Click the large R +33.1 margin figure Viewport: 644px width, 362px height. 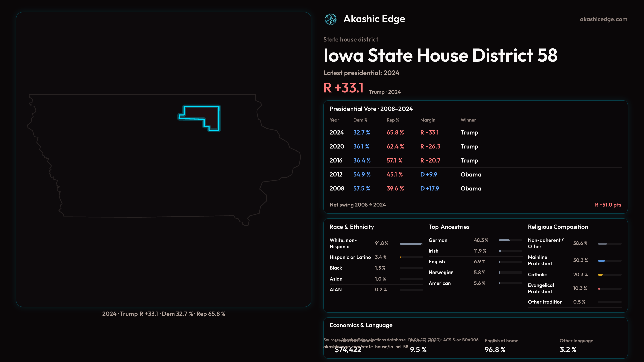click(x=343, y=88)
